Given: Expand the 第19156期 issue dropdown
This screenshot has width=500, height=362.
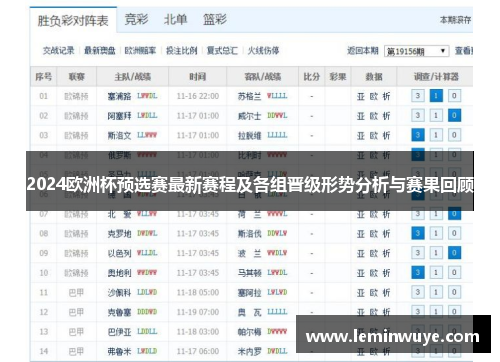Looking at the screenshot, I should point(416,51).
